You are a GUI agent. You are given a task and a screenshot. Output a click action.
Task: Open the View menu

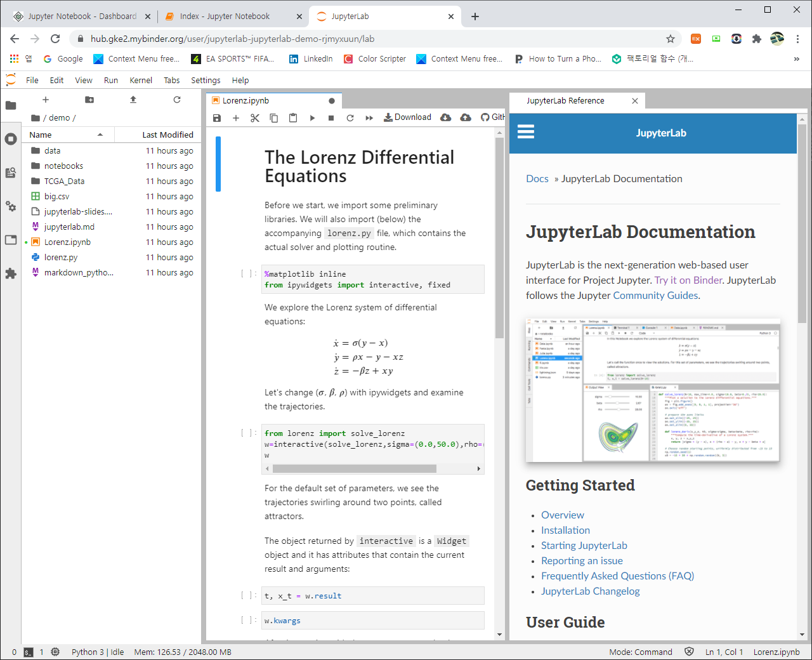tap(84, 81)
